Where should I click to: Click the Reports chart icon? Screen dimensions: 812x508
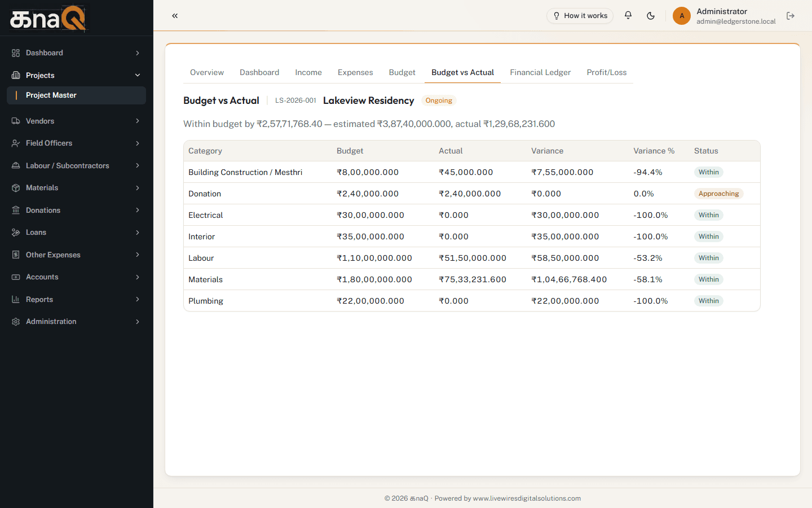(16, 299)
